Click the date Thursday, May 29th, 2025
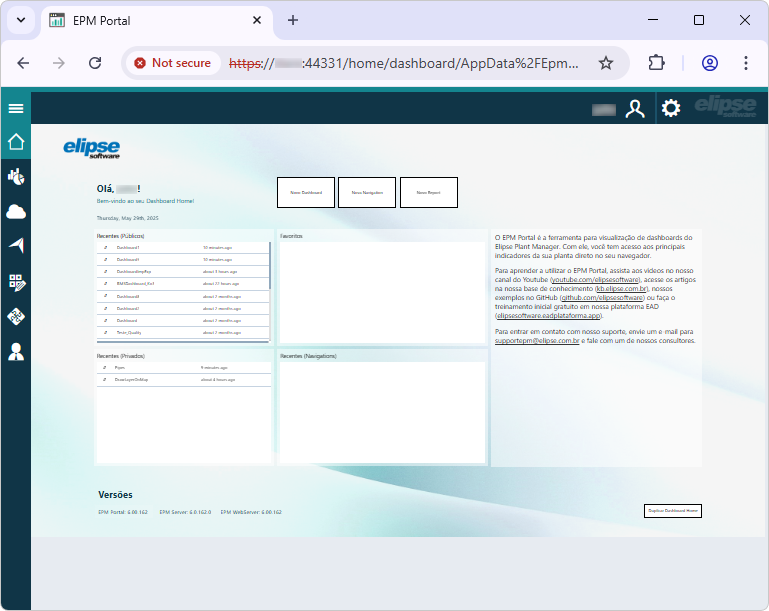769x611 pixels. (128, 218)
